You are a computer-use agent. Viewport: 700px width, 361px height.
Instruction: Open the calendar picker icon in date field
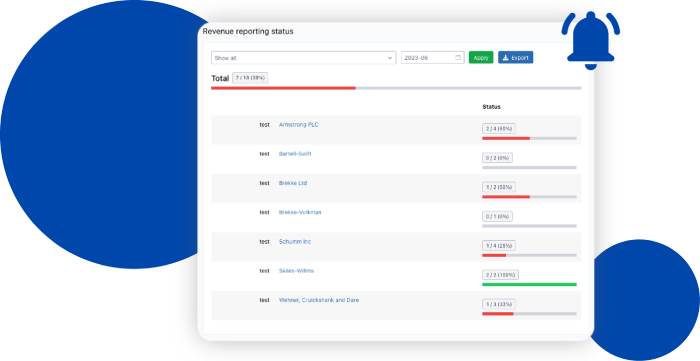tap(458, 58)
